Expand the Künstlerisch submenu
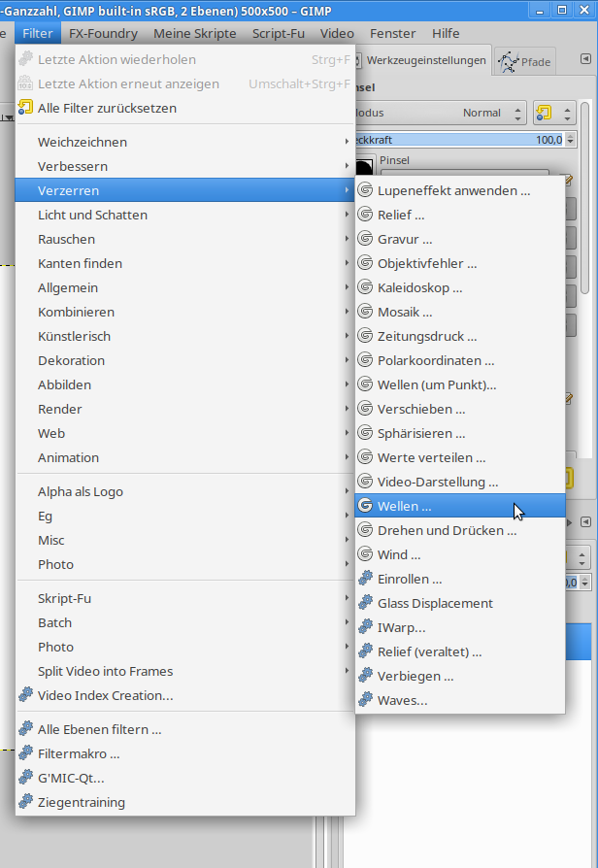 coord(185,337)
